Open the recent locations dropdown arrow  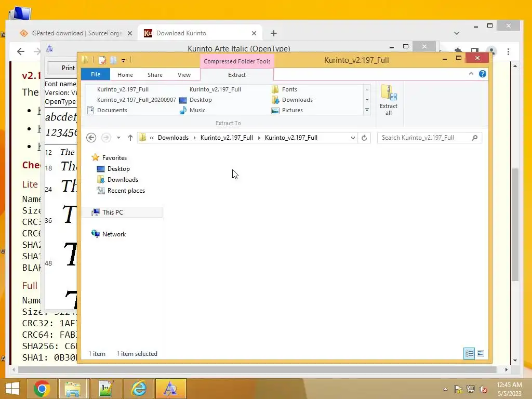[x=118, y=137]
